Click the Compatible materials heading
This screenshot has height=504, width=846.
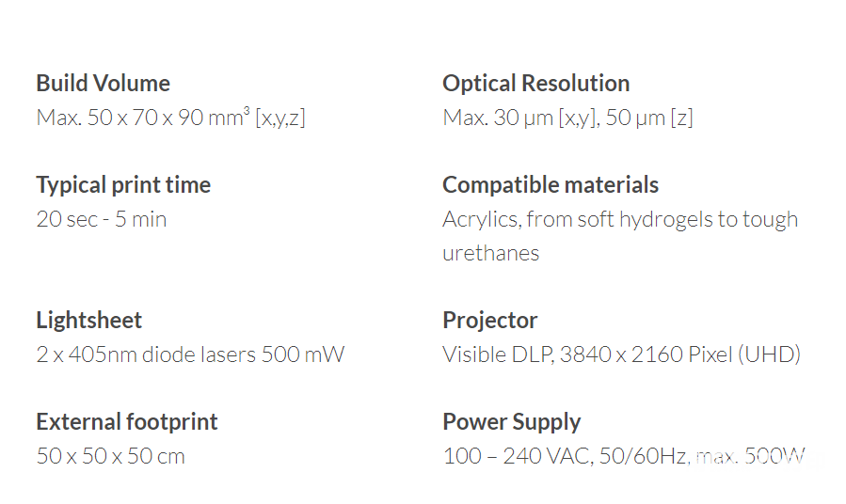click(551, 185)
